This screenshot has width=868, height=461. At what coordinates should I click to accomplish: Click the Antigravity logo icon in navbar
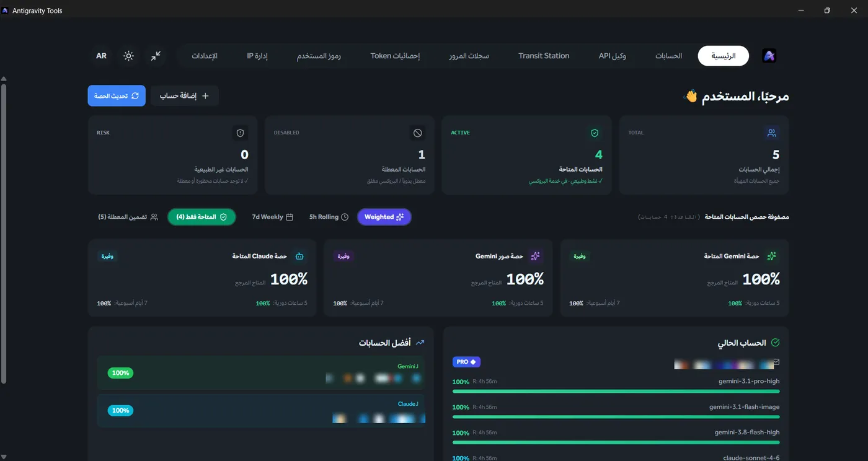tap(769, 56)
